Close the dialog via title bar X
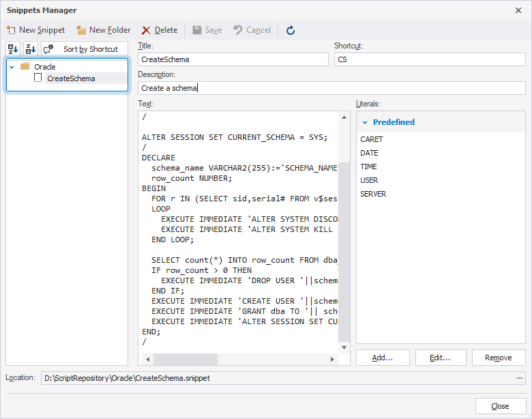Viewport: 532px width, 419px height. [x=518, y=10]
